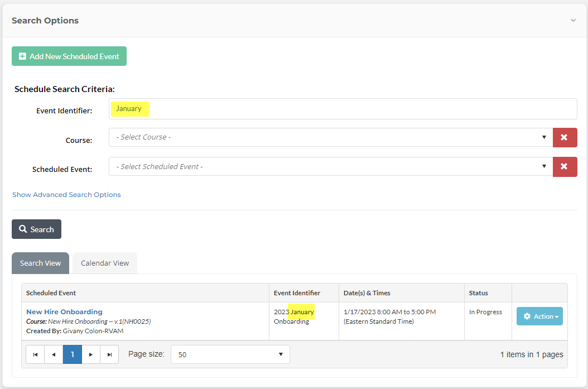Image resolution: width=588 pixels, height=389 pixels.
Task: Show Advanced Search Options
Action: 66,195
